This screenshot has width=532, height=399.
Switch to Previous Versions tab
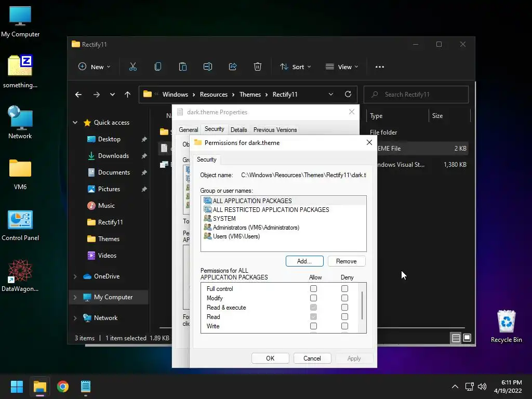tap(275, 130)
